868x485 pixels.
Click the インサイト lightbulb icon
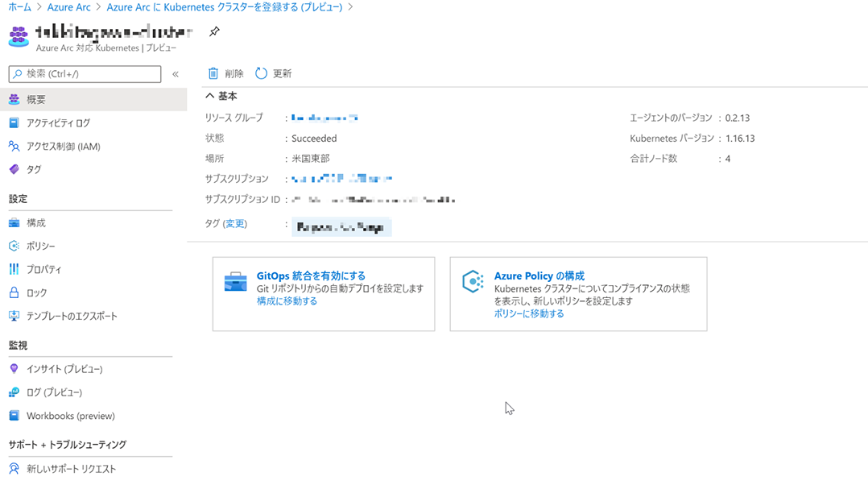(x=14, y=369)
